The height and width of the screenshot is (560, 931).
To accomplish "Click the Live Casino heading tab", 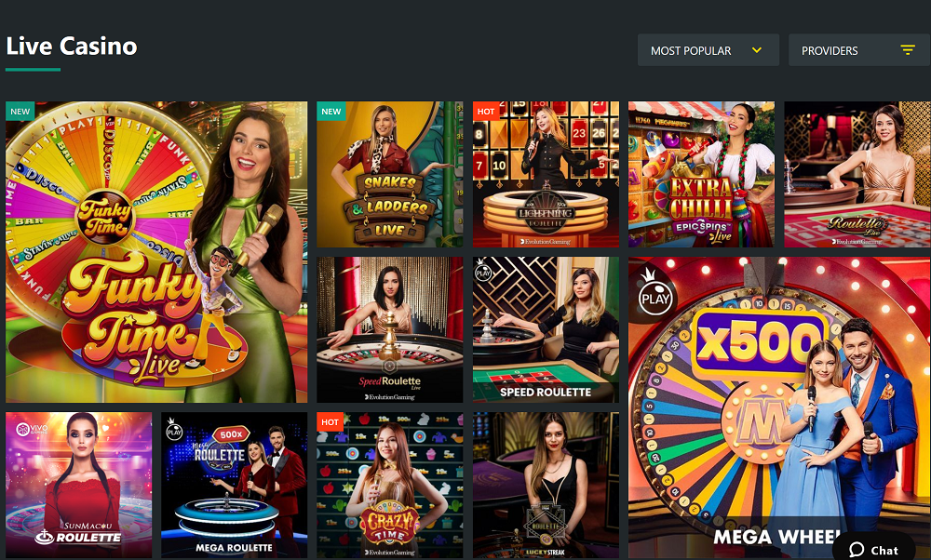I will point(72,47).
